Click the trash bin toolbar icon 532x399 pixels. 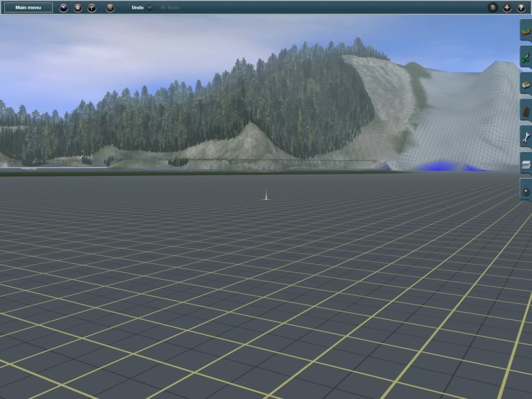(x=110, y=7)
